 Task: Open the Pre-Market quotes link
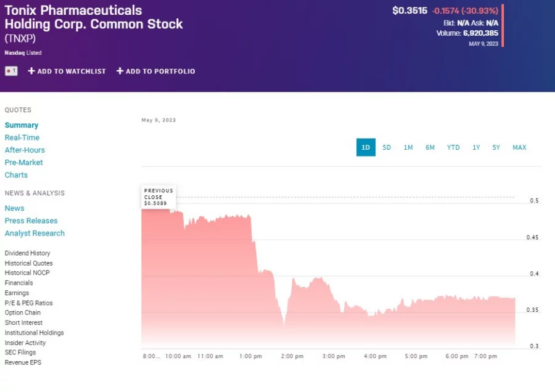coord(24,163)
